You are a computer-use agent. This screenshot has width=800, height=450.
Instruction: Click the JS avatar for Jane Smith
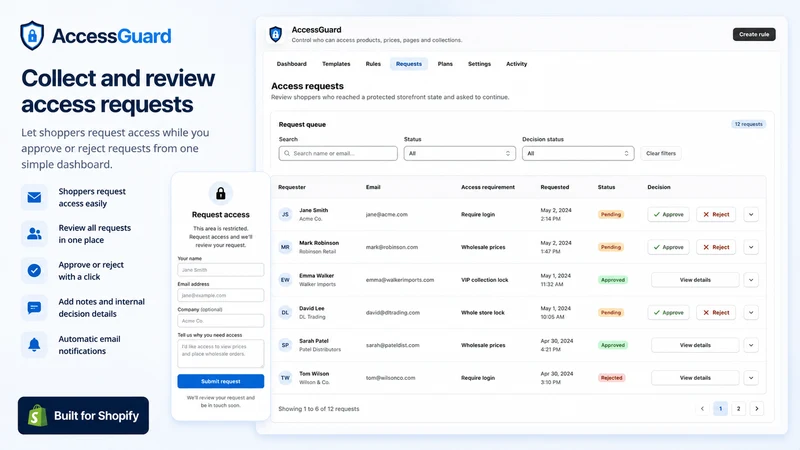285,214
